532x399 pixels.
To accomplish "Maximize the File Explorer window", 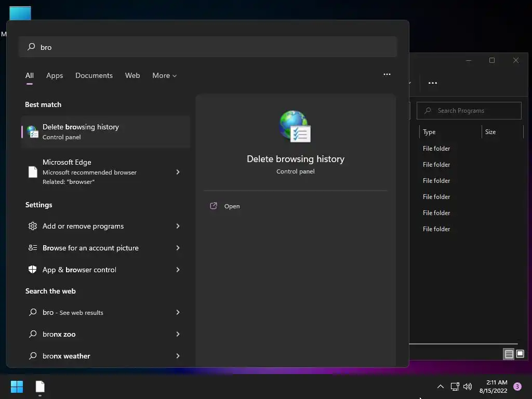I will point(492,60).
